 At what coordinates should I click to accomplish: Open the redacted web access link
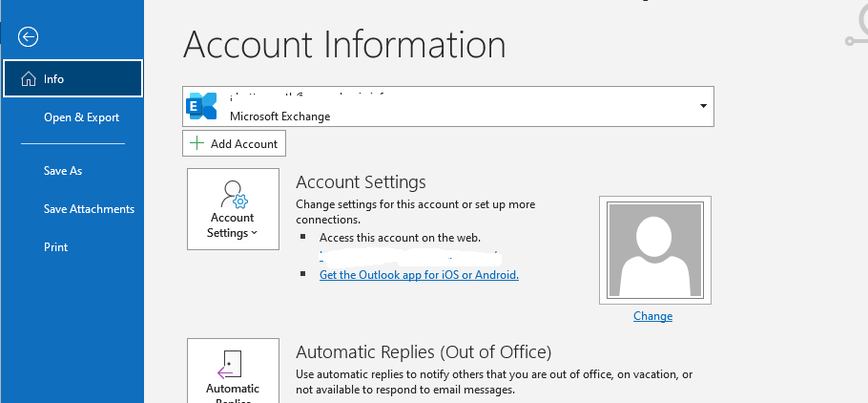pyautogui.click(x=410, y=256)
